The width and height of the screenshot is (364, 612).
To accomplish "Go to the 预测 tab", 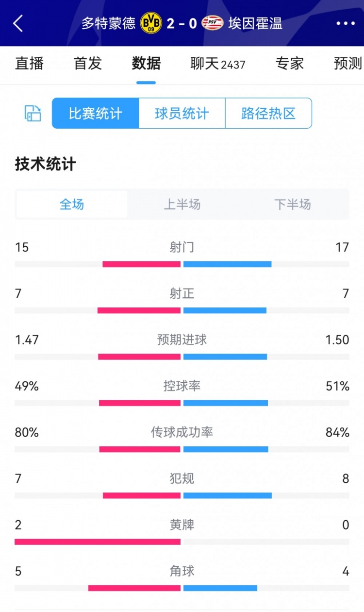I will coord(348,64).
